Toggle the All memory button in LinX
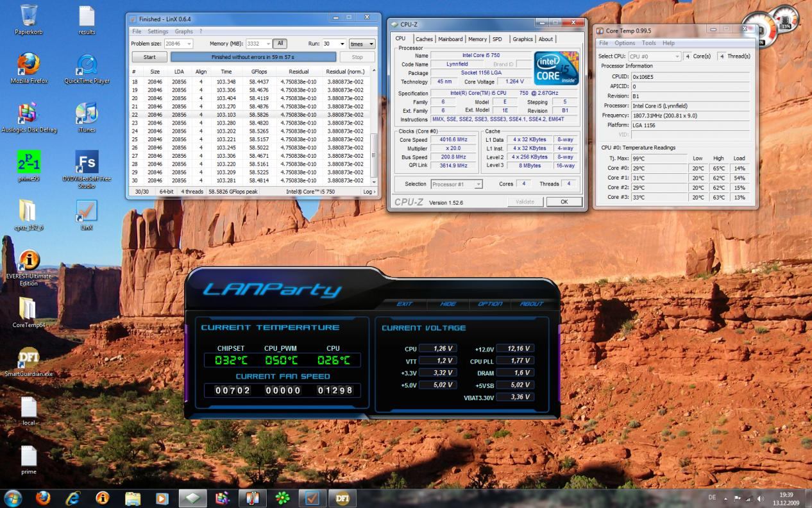Viewport: 812px width, 508px height. (x=280, y=44)
